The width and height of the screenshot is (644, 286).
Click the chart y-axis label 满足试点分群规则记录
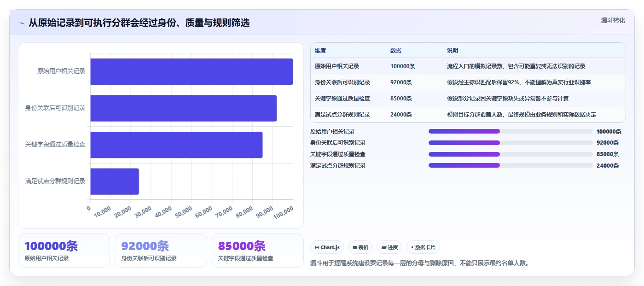point(56,181)
